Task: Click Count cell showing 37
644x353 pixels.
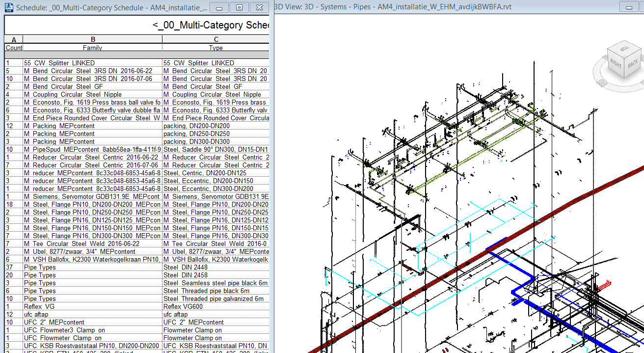Action: coord(14,267)
